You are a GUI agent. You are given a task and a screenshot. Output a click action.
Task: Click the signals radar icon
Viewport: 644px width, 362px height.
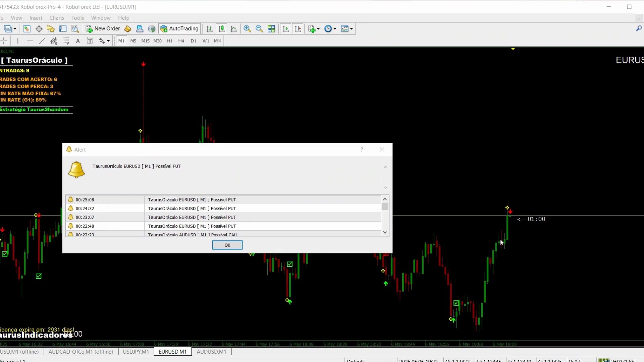point(152,29)
